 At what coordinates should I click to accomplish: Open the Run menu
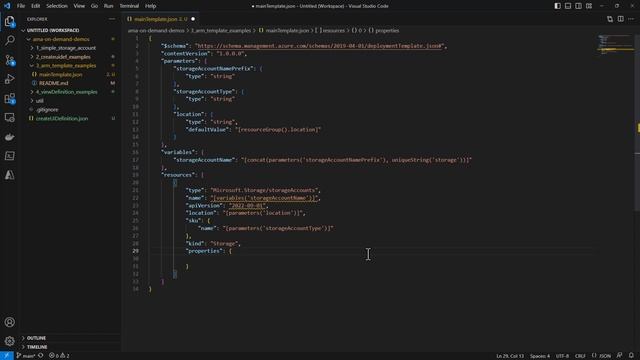108,6
